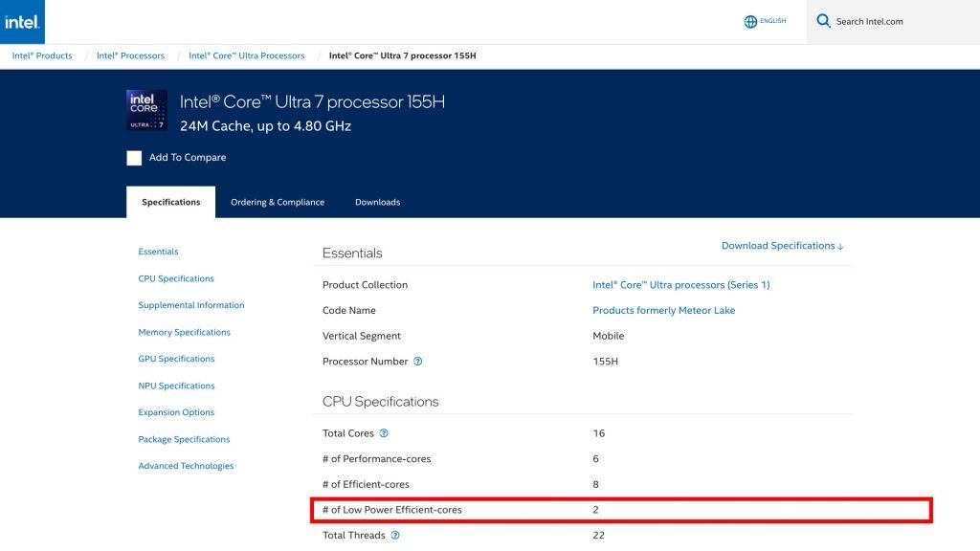Click the Product Collection label
Image resolution: width=980 pixels, height=551 pixels.
[x=365, y=285]
